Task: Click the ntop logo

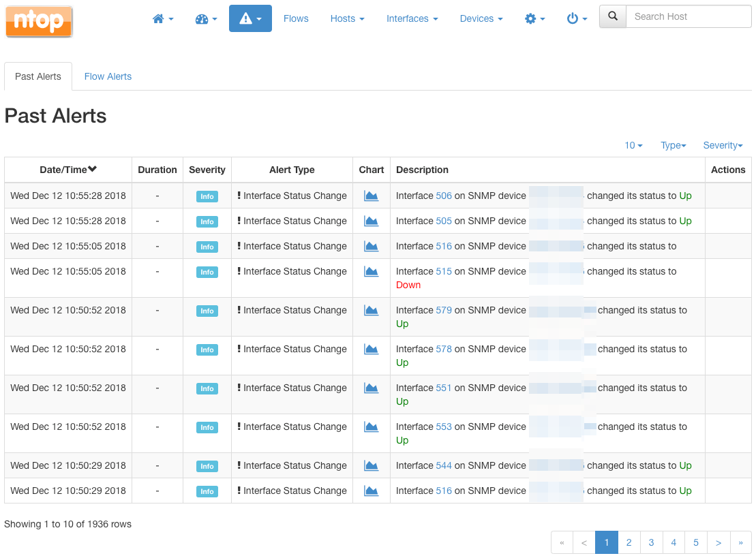Action: coord(39,21)
